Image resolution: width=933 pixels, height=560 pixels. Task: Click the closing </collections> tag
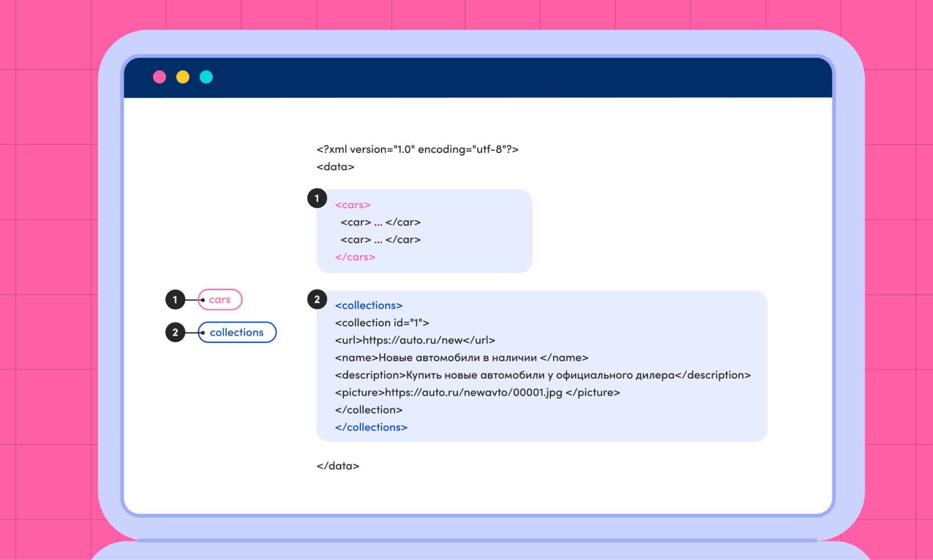tap(371, 427)
